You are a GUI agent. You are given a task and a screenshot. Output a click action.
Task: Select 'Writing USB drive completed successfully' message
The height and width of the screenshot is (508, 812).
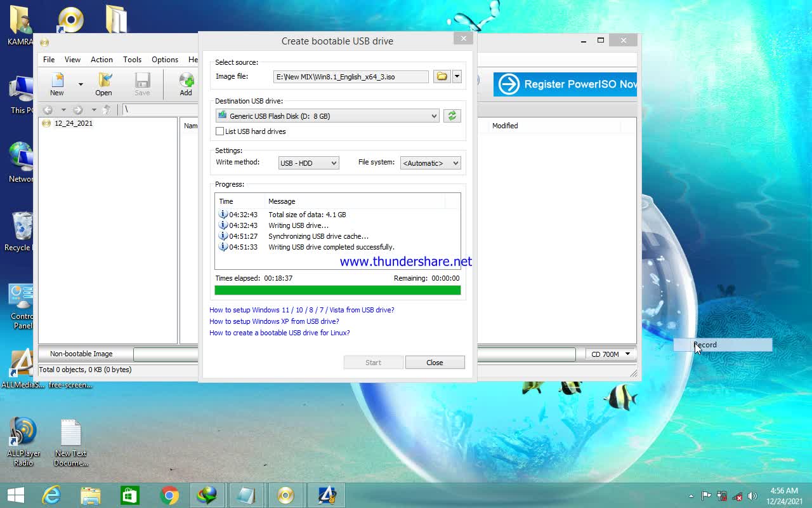coord(331,247)
